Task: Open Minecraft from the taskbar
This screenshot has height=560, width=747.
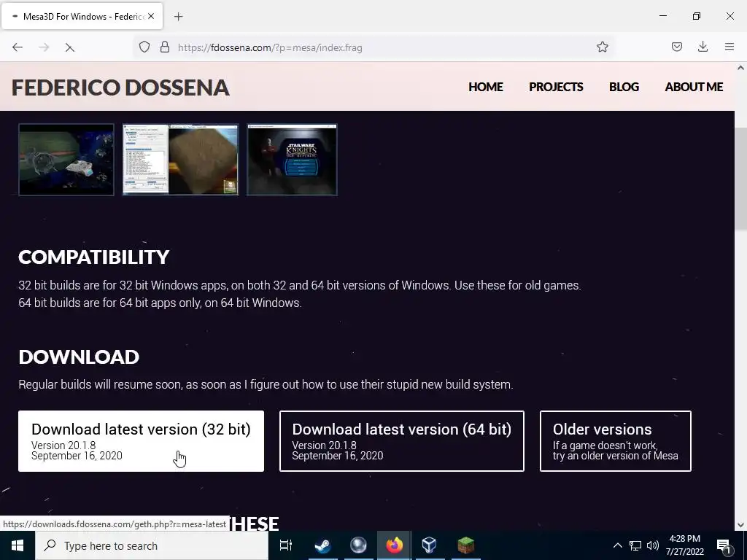Action: coord(465,545)
